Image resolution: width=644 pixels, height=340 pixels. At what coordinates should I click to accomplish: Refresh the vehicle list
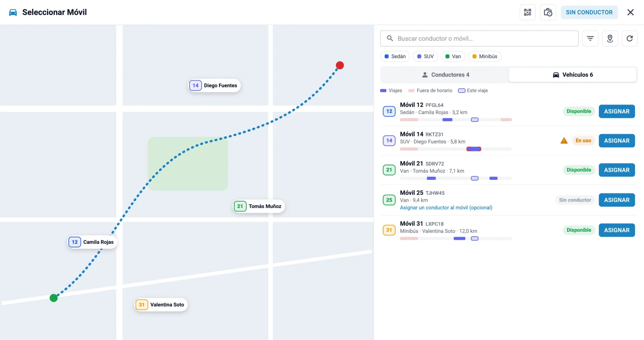coord(630,39)
